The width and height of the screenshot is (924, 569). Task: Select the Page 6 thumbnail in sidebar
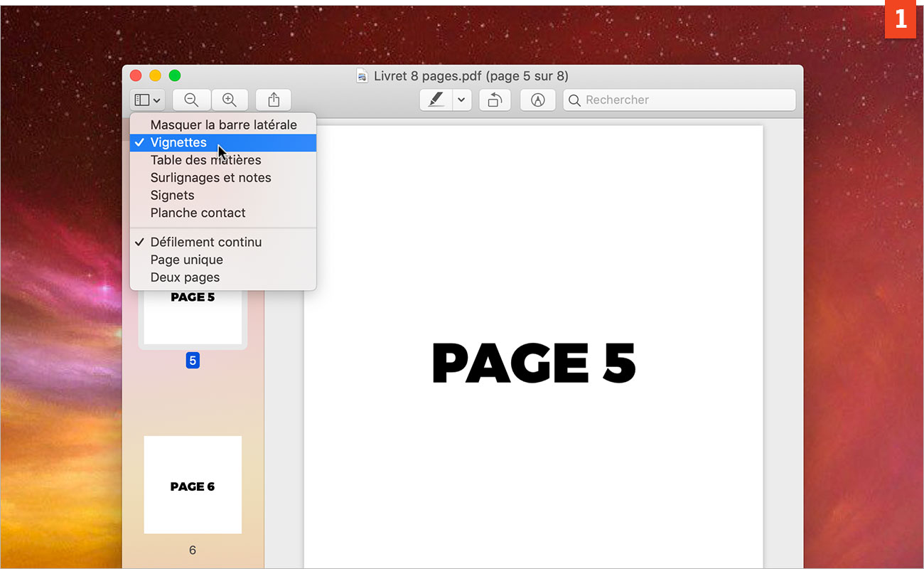(x=192, y=484)
